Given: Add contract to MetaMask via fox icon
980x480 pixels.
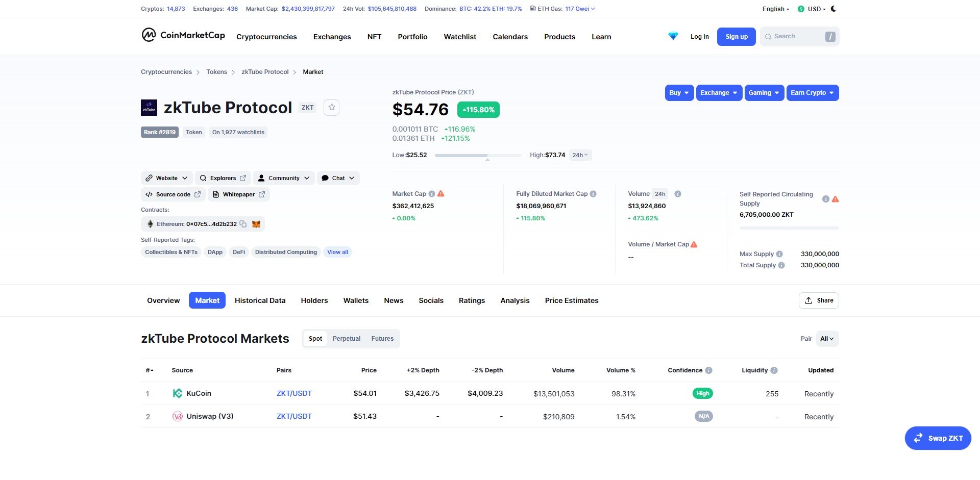Looking at the screenshot, I should [x=256, y=224].
